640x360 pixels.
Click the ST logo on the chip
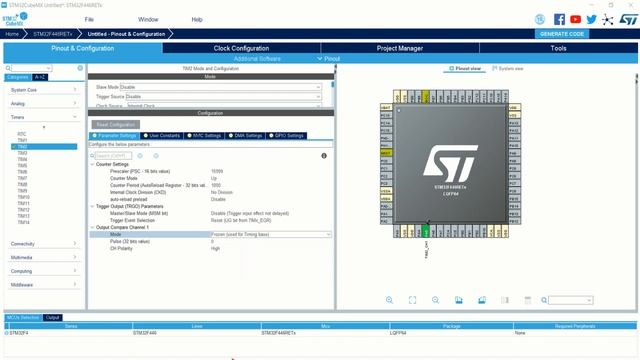coord(451,163)
